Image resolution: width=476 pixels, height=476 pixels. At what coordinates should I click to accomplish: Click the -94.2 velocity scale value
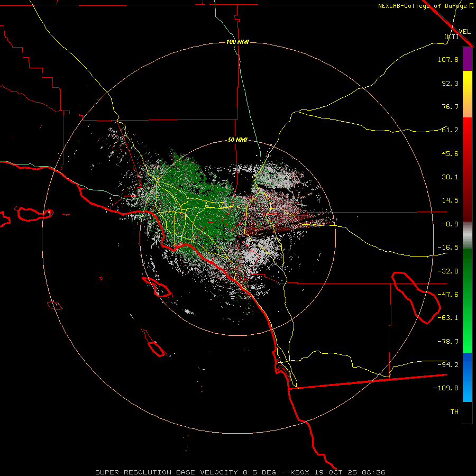pyautogui.click(x=448, y=364)
